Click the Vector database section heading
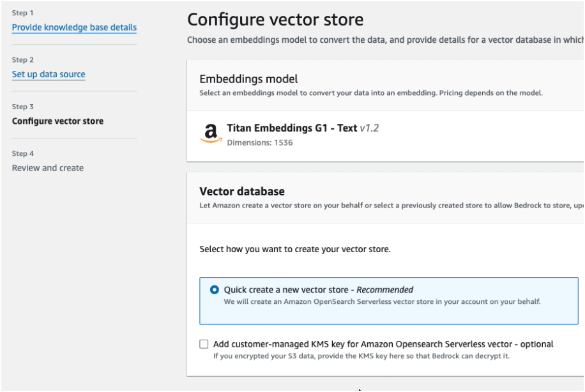Screen dimensions: 585x392 click(x=242, y=192)
